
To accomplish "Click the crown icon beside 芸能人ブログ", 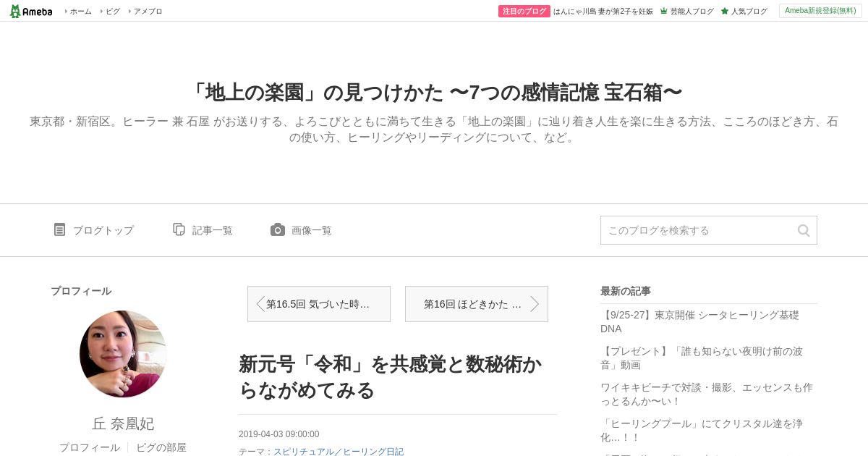I will (664, 11).
